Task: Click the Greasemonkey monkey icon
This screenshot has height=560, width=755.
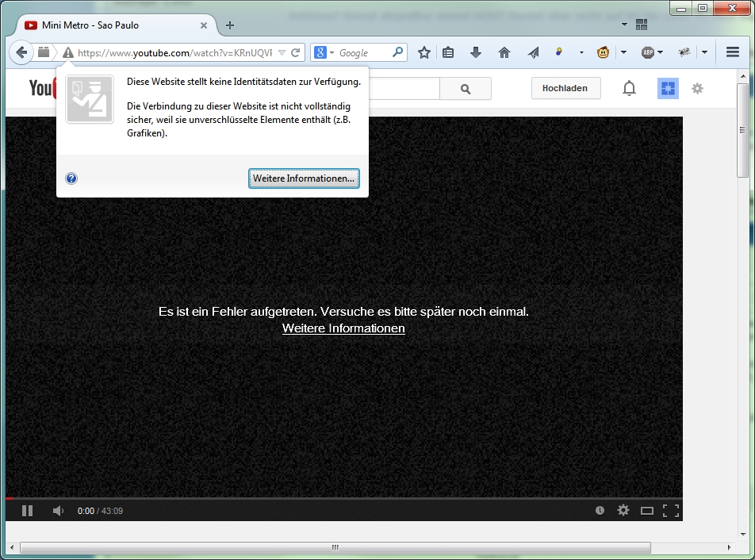Action: (603, 52)
